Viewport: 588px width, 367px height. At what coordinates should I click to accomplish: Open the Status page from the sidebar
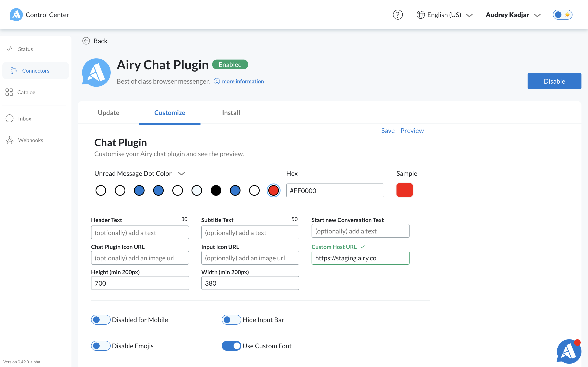25,49
